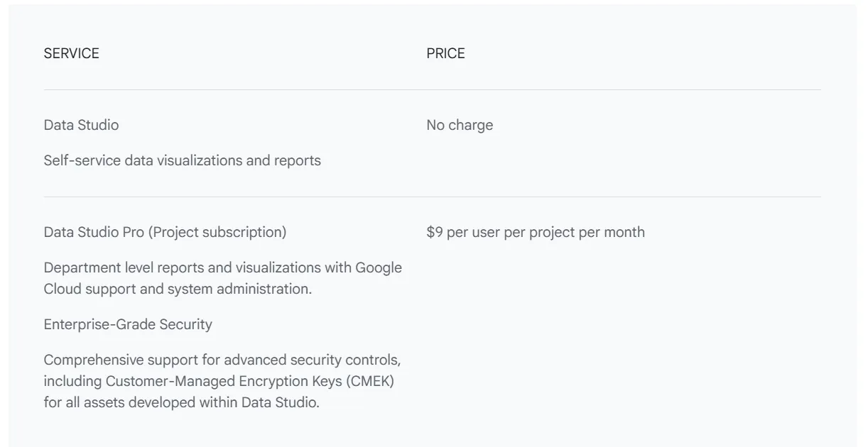The width and height of the screenshot is (868, 447).
Task: Click the divider between Data Studio rows
Action: pos(432,197)
